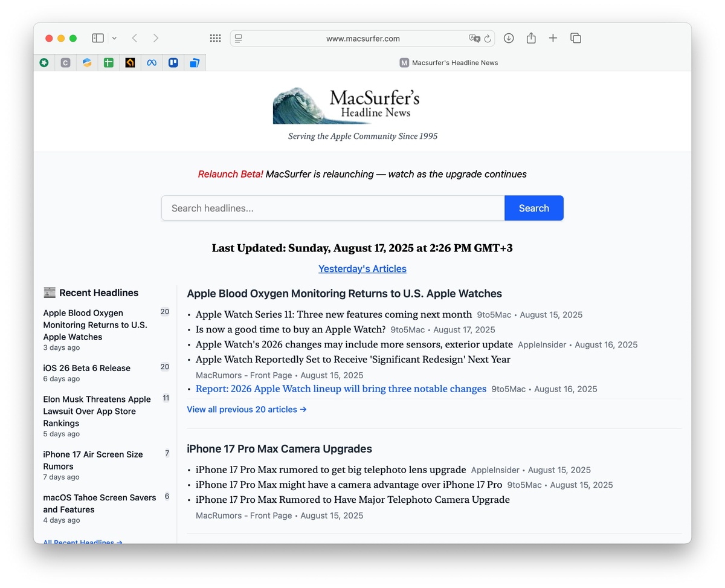Open a new tab with the plus icon
Viewport: 725px width, 588px height.
553,38
